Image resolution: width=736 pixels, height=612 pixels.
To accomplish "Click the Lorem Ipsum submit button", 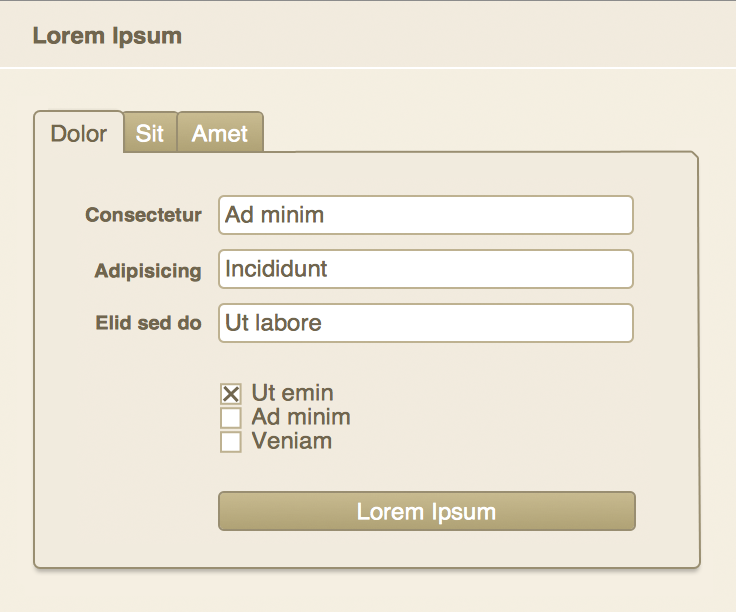I will pos(427,511).
